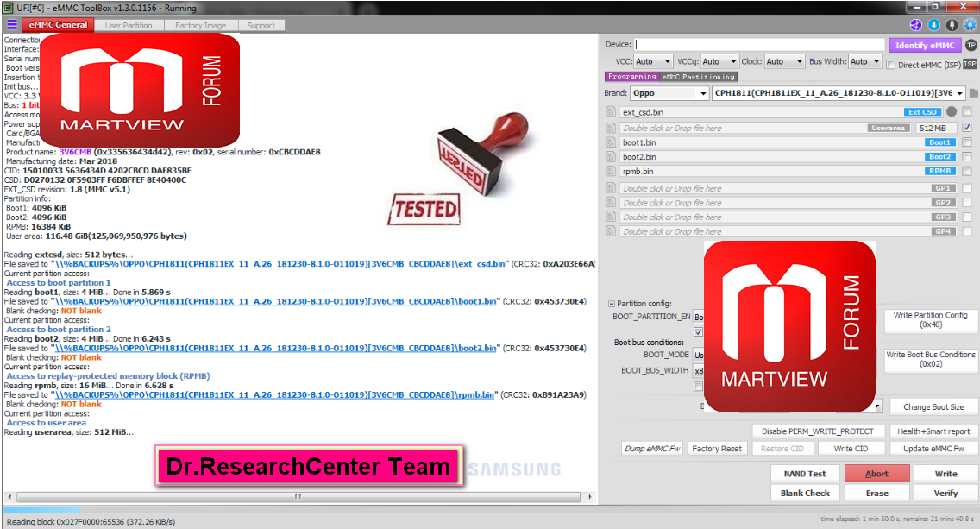The height and width of the screenshot is (529, 980).
Task: Click the 512 MB size field
Action: coord(936,129)
